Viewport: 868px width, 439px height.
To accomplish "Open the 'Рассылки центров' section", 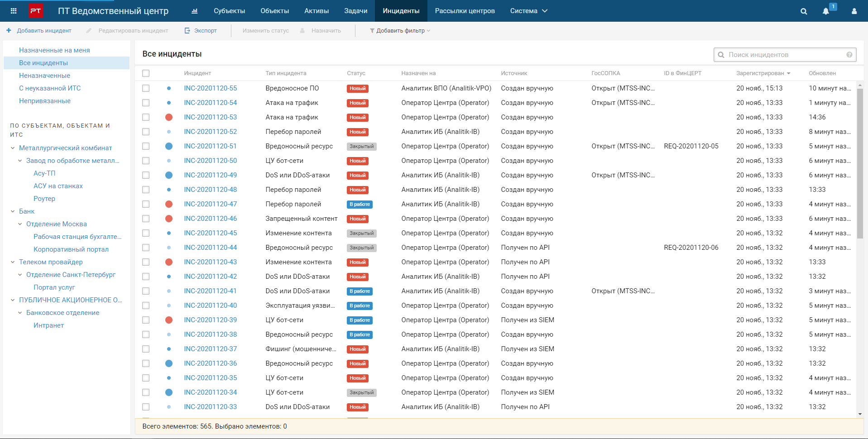I will tap(465, 11).
